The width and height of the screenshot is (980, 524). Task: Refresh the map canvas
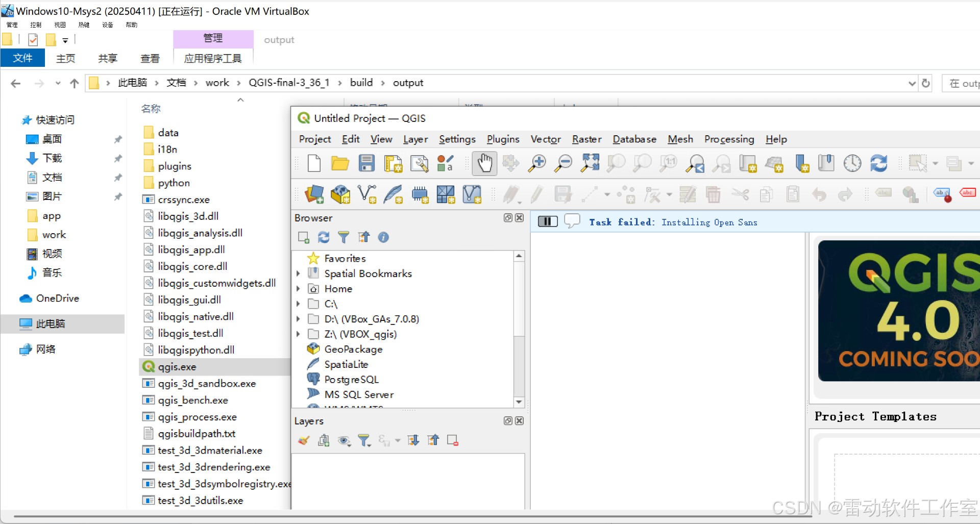pos(878,163)
